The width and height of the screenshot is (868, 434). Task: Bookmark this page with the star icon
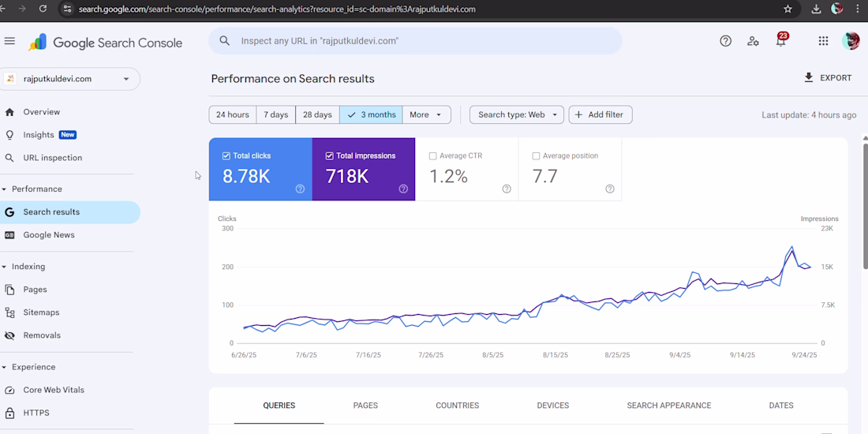[788, 9]
